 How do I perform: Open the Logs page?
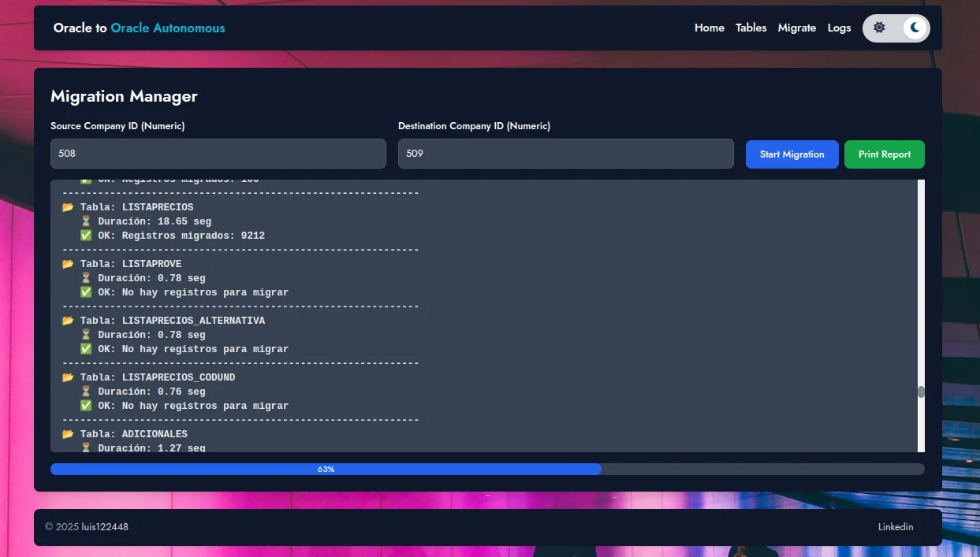tap(839, 28)
